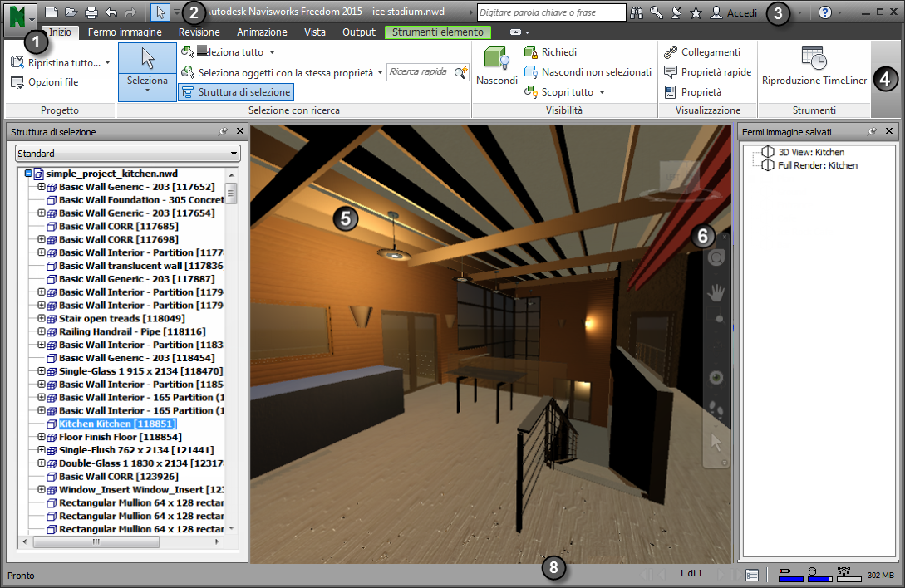Viewport: 905px width, 588px height.
Task: Expand the Railing Handrail - Pipe [118116] node
Action: [x=42, y=331]
